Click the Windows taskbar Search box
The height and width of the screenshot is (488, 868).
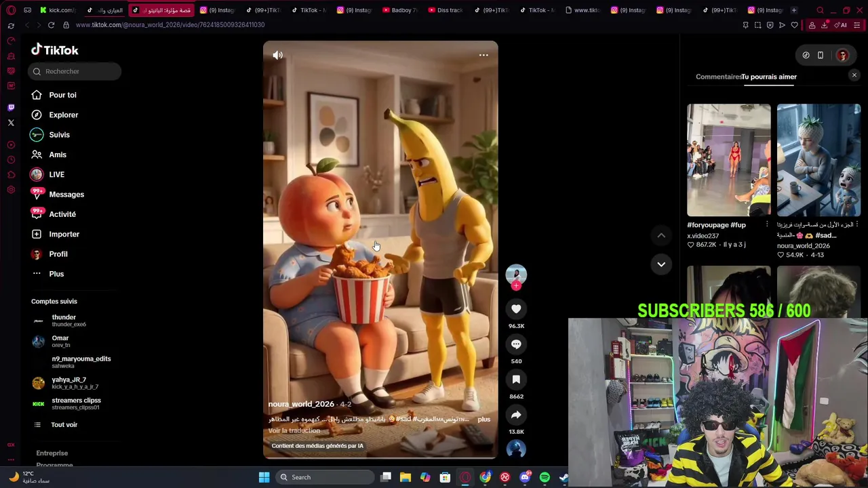[x=325, y=477]
